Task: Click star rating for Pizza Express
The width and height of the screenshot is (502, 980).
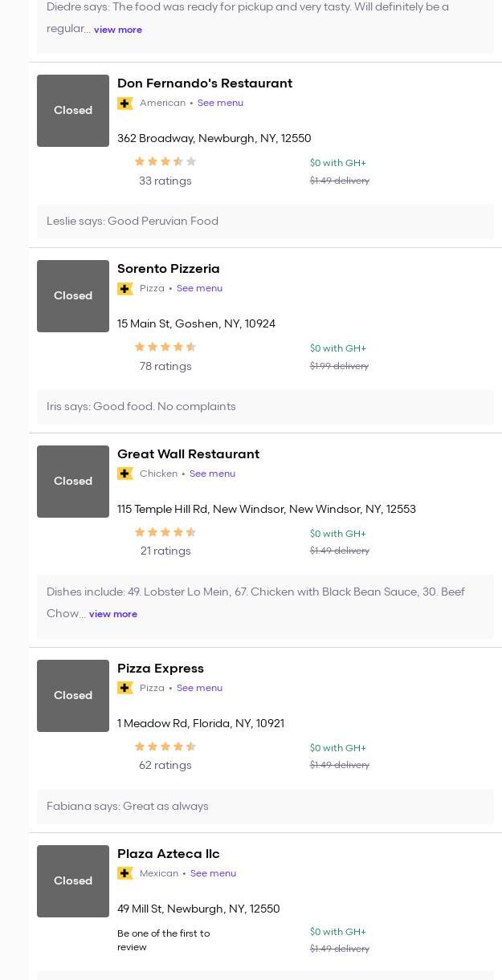Action: click(x=165, y=746)
